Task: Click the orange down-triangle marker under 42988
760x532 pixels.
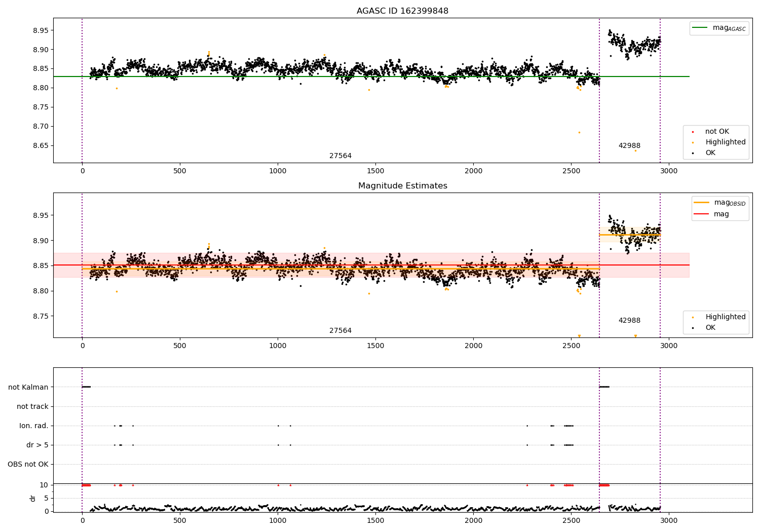Action: pos(635,336)
